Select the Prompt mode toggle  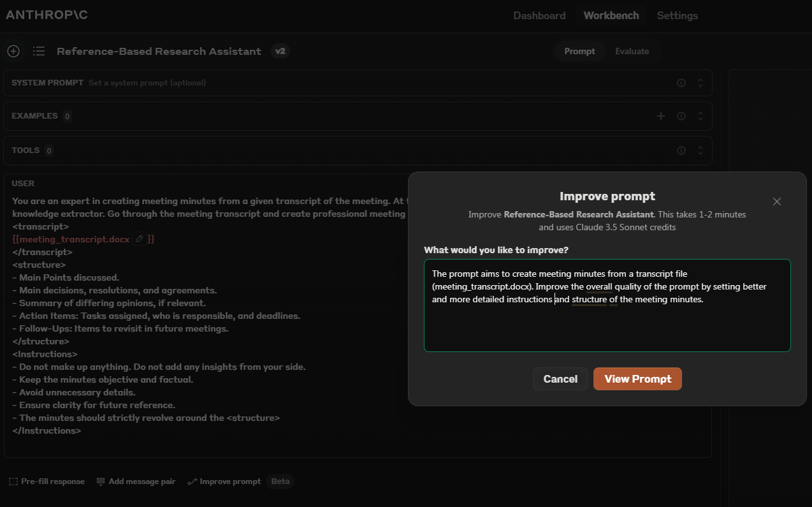pos(579,50)
